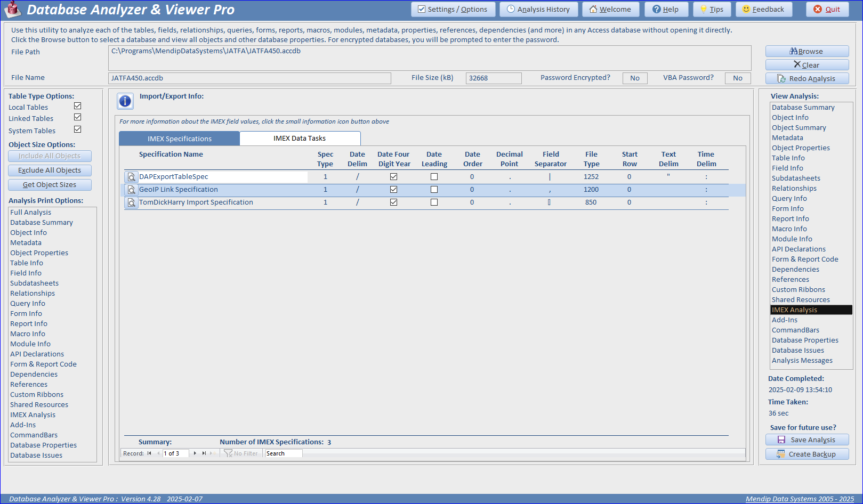Click the No Filter funnel indicator
Screen dimensions: 863x504
[x=241, y=453]
